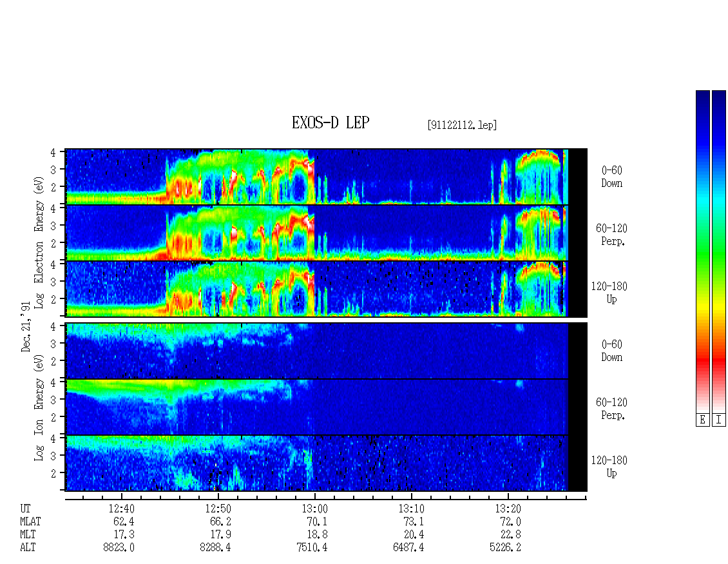Select the ion 120-180 Up spectrogram panel
728x564 pixels.
(326, 463)
